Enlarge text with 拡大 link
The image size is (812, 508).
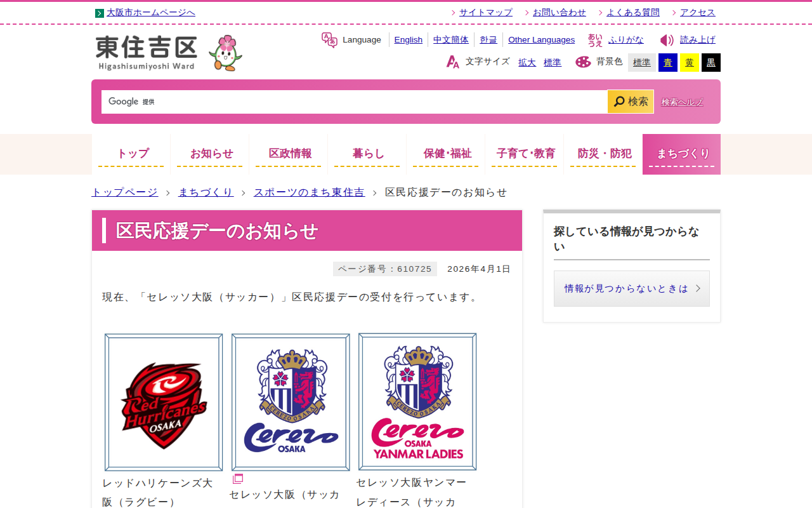[527, 62]
